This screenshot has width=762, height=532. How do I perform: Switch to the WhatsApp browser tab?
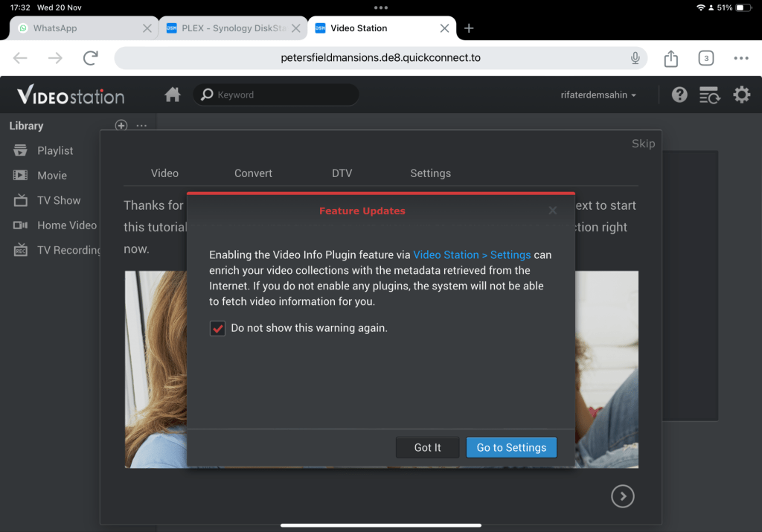click(x=83, y=28)
